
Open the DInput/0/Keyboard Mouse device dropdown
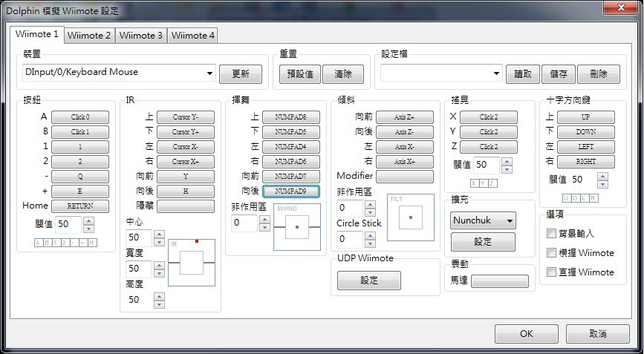(x=119, y=73)
